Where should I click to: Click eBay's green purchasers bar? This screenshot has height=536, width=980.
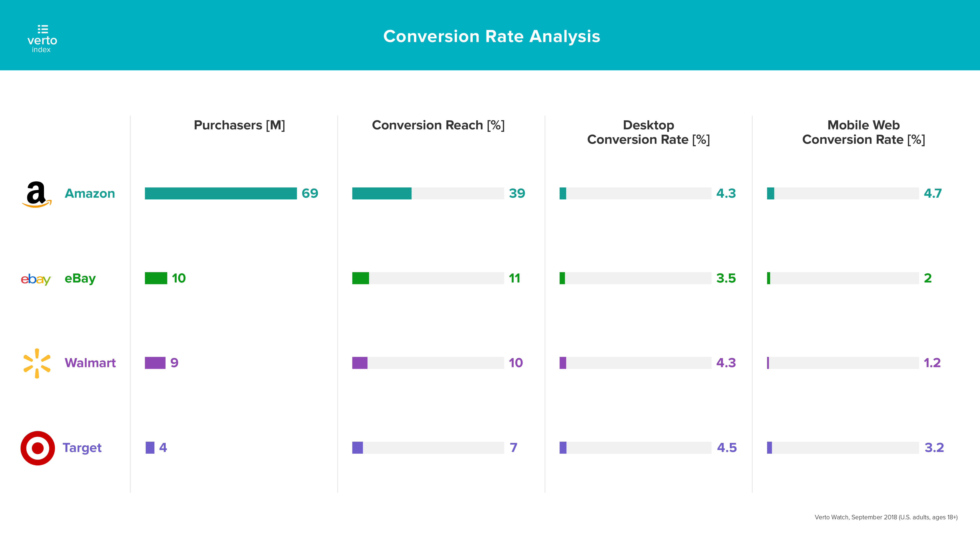(x=156, y=278)
